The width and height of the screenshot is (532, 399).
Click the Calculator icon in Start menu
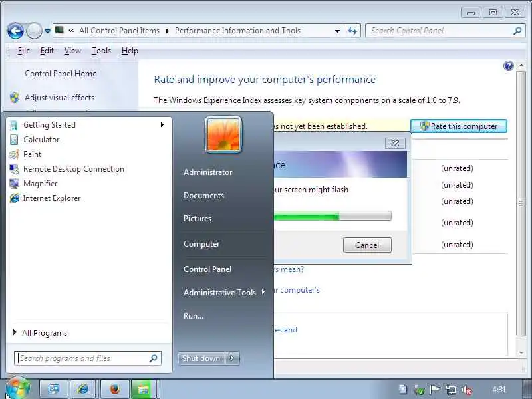coord(13,140)
